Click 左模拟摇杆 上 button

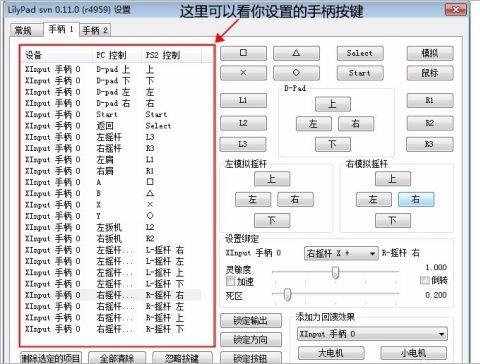click(272, 179)
